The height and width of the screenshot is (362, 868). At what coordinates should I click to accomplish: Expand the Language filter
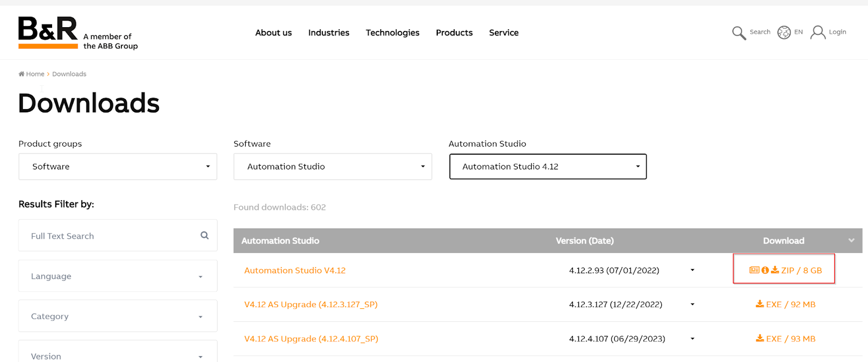pos(118,276)
